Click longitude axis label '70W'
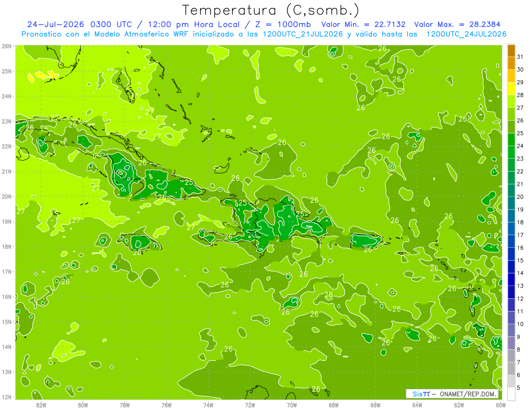Image resolution: width=532 pixels, height=411 pixels. 292,405
